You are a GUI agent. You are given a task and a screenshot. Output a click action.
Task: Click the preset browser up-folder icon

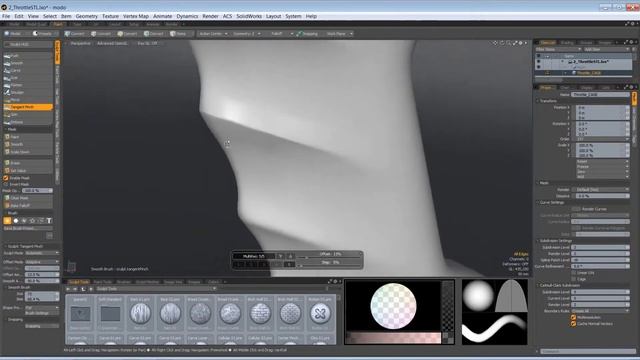[x=83, y=289]
